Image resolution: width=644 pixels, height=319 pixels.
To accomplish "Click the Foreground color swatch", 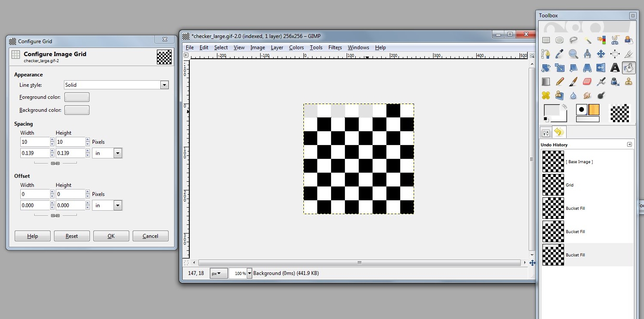I will click(77, 97).
